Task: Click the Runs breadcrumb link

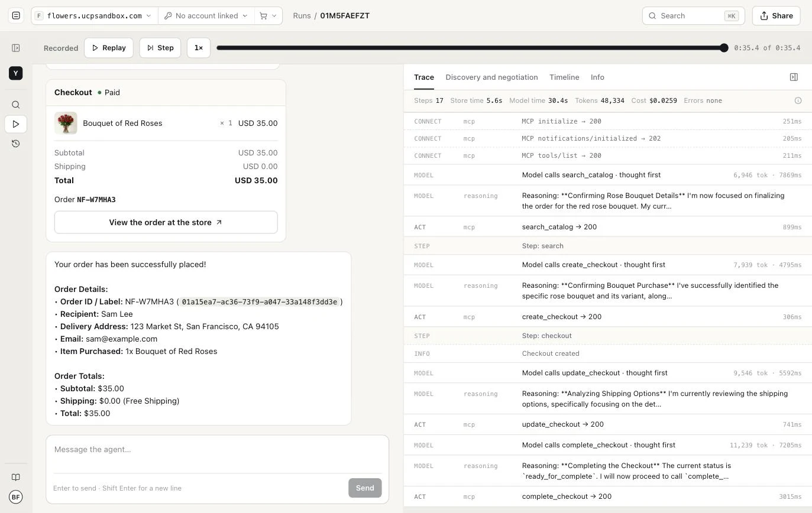Action: [x=302, y=16]
